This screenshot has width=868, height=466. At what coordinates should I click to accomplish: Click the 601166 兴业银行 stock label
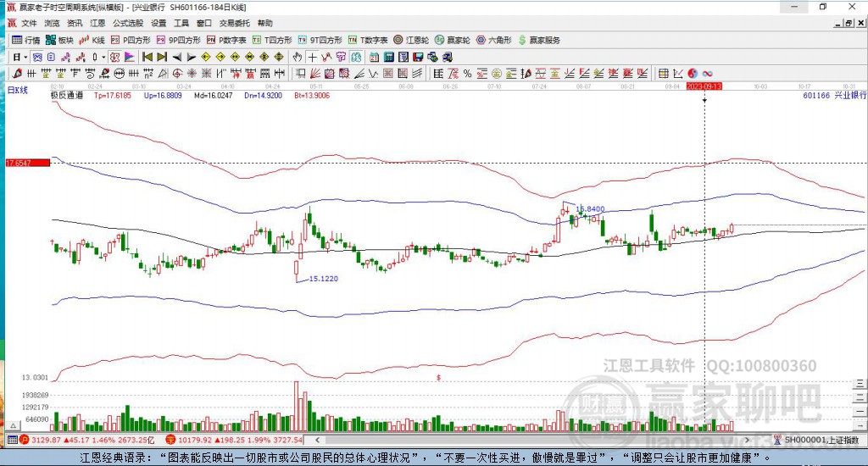coord(834,96)
